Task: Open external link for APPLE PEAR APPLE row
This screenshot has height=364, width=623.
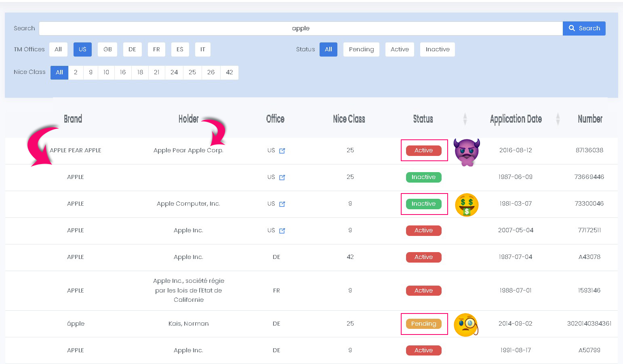Action: click(282, 151)
